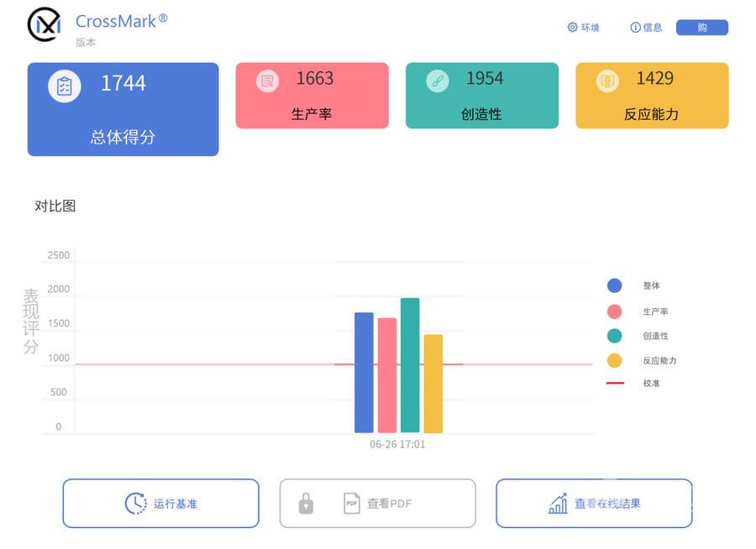Toggle the 整体 legend entry

click(630, 285)
